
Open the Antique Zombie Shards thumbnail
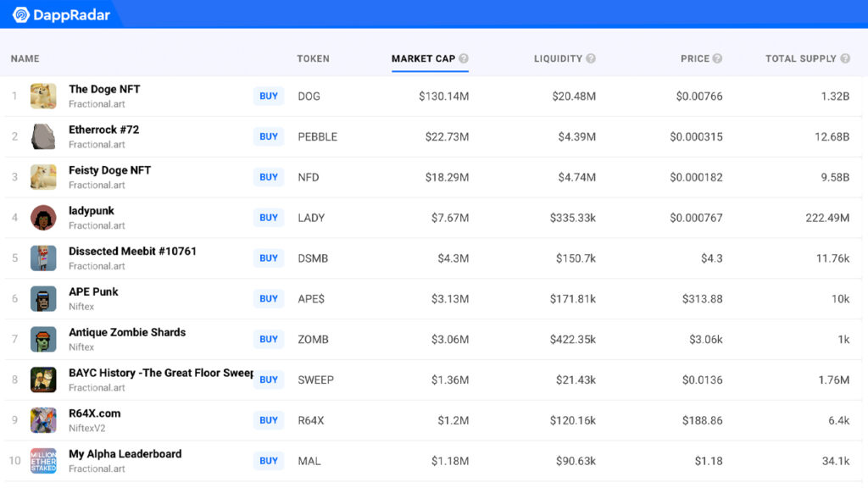[x=43, y=339]
